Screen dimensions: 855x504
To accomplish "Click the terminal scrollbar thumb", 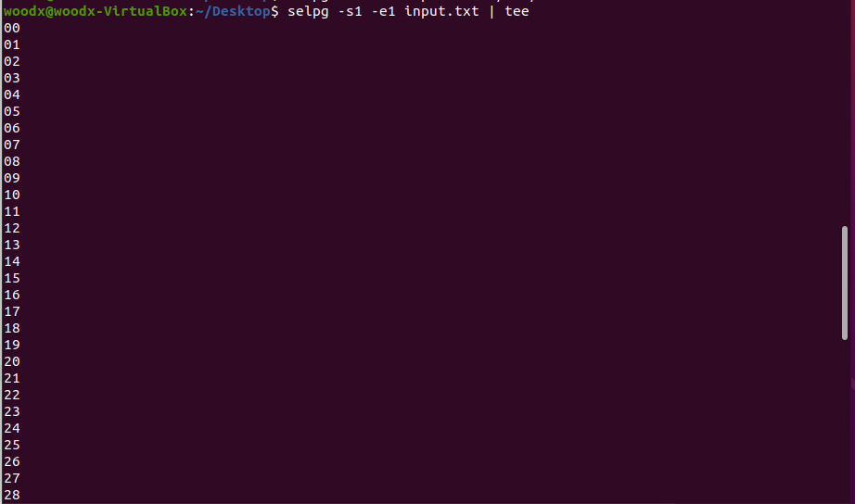I will (x=845, y=283).
